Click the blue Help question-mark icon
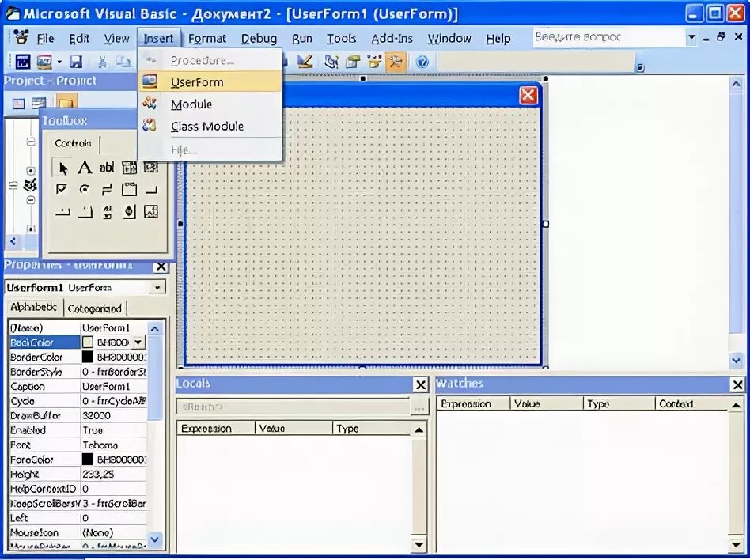 tap(422, 62)
